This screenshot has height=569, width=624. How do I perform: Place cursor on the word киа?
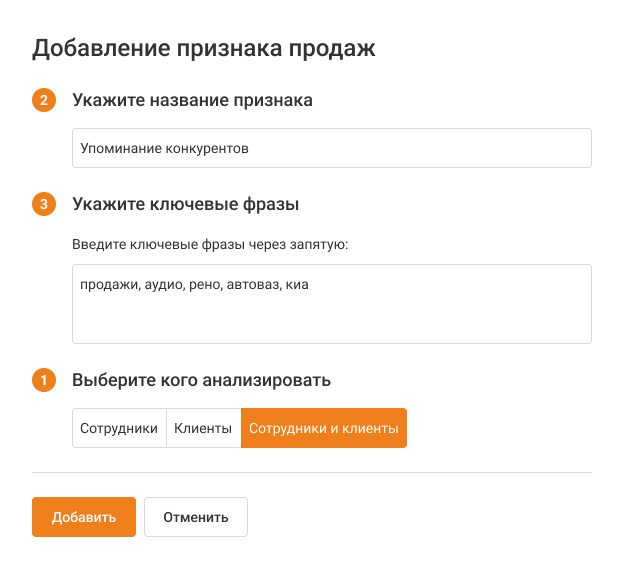pos(297,285)
